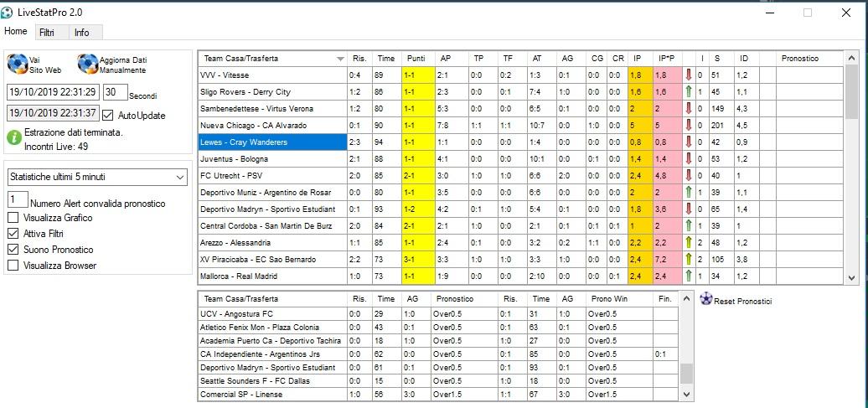868x408 pixels.
Task: Click the lower table scrollbar down arrow
Action: [x=687, y=394]
